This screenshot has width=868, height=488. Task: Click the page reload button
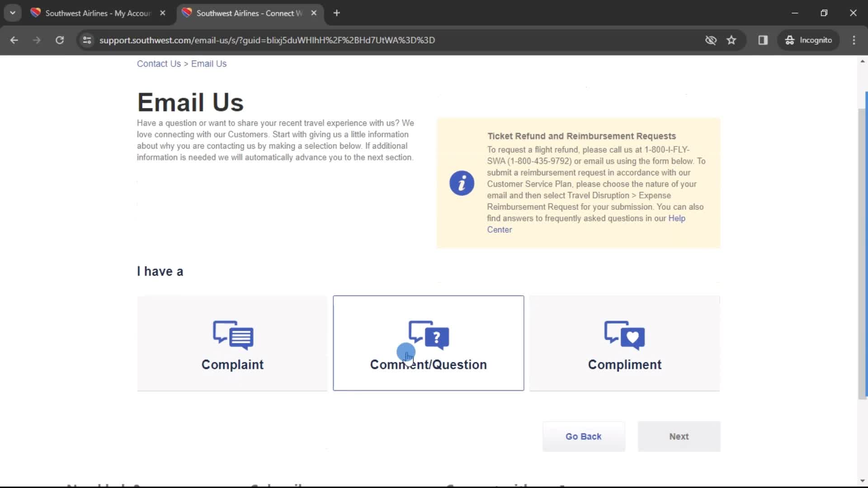point(60,40)
